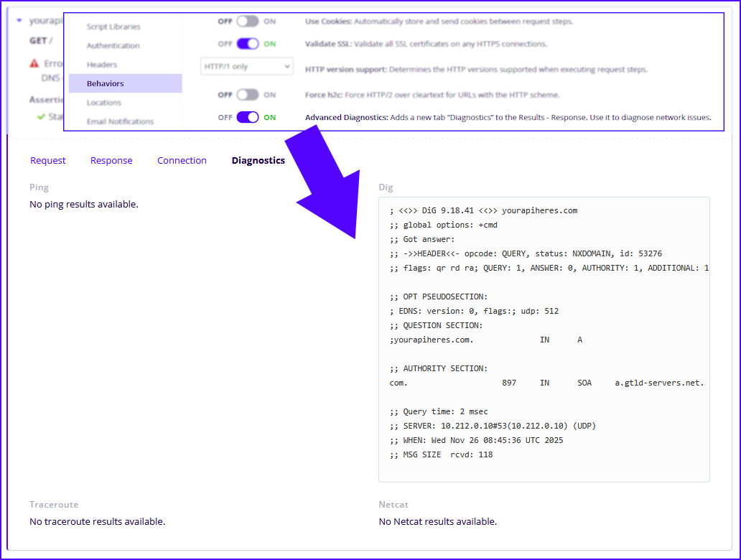Turn off the Advanced Diagnostics toggle
Screen dimensions: 741x560
click(247, 117)
